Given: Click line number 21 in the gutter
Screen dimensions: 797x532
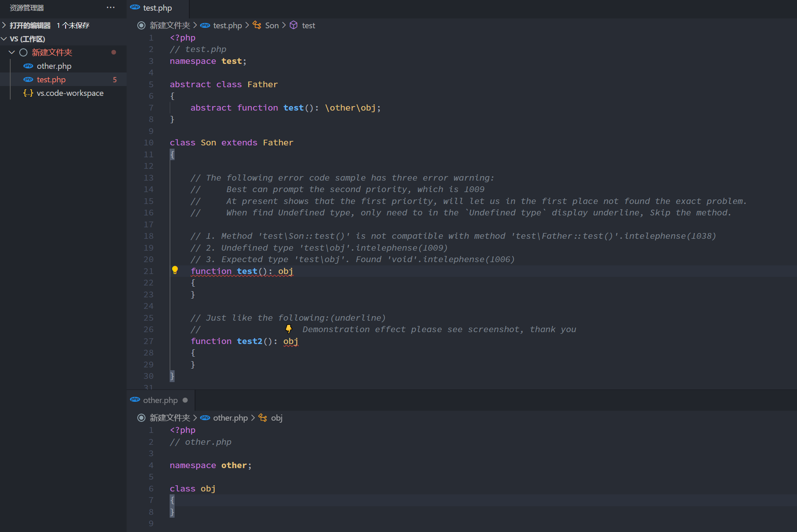Looking at the screenshot, I should pyautogui.click(x=148, y=271).
